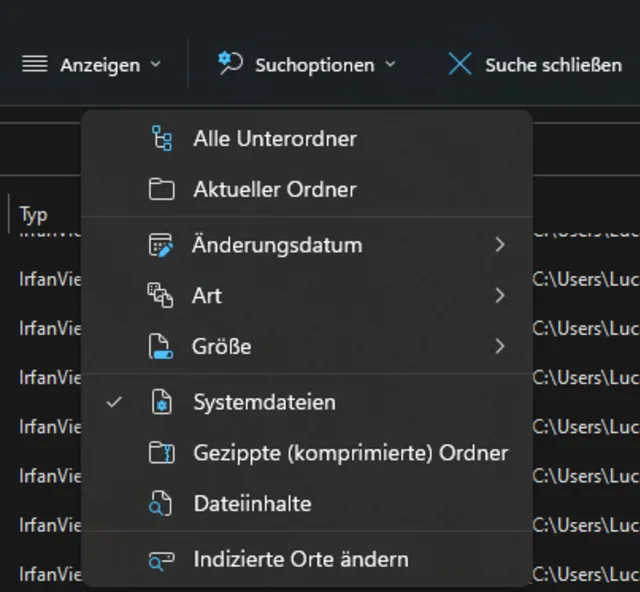640x592 pixels.
Task: Expand the Änderungsdatum submenu arrow
Action: tap(499, 245)
